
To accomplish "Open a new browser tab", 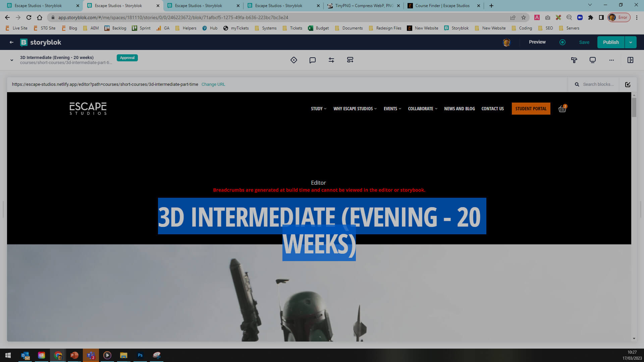I will [x=491, y=6].
